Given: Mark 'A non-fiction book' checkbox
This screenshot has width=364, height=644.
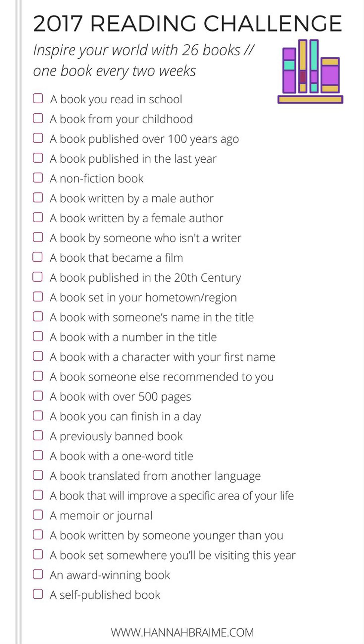Looking at the screenshot, I should 38,178.
